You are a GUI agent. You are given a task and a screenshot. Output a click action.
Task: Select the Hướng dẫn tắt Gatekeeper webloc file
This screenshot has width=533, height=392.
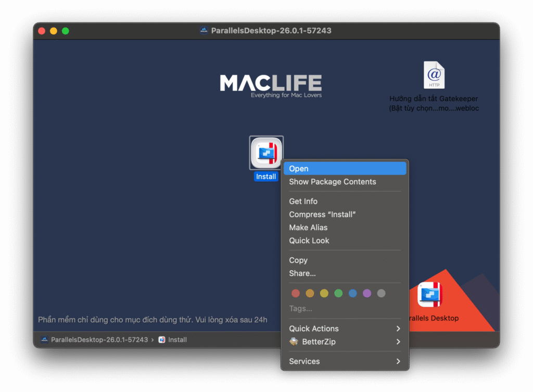[x=434, y=74]
